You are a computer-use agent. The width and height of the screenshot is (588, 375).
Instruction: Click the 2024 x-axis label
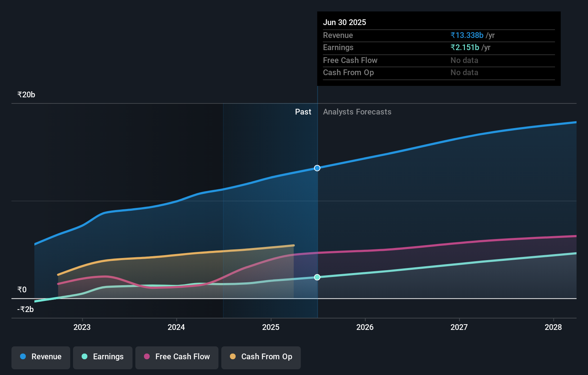point(176,327)
